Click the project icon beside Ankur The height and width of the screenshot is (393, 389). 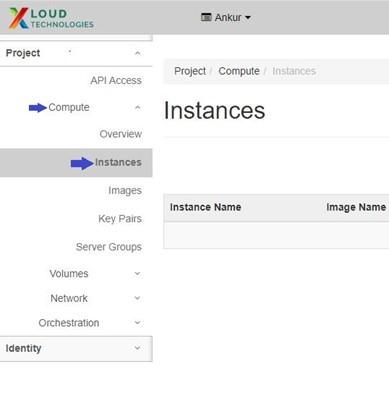pos(206,17)
